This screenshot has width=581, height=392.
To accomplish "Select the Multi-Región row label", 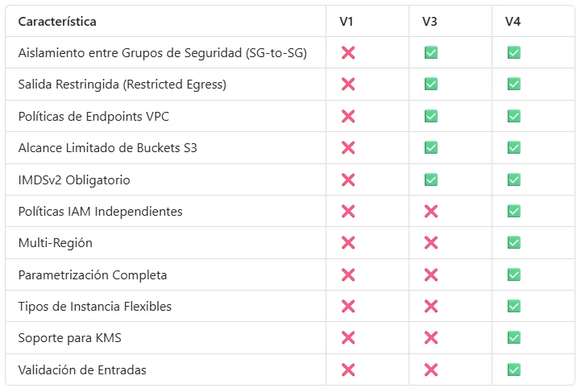I will click(56, 243).
